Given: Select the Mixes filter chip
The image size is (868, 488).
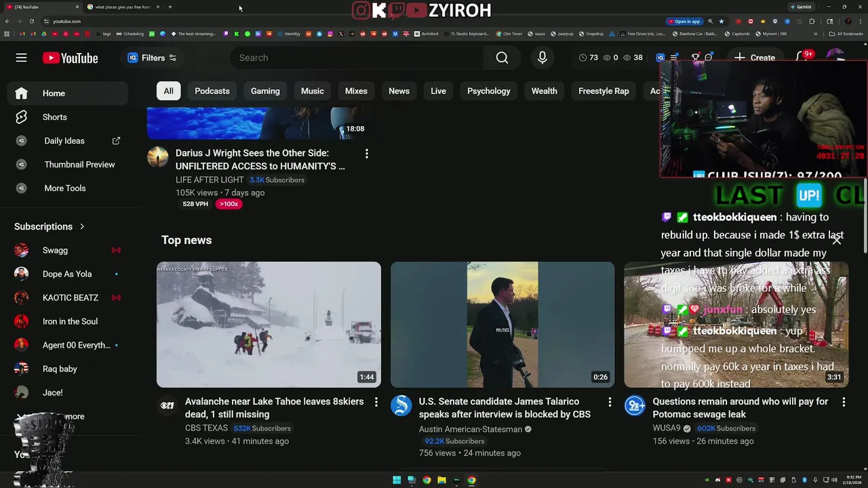Looking at the screenshot, I should pos(356,91).
